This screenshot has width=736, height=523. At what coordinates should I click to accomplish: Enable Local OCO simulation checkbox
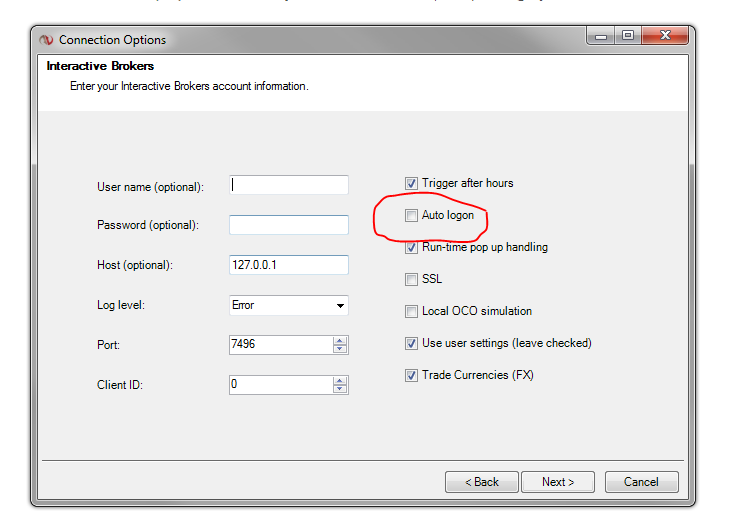(411, 311)
